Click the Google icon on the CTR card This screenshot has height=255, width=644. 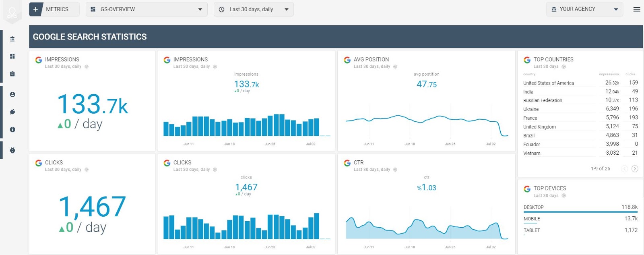(x=347, y=163)
